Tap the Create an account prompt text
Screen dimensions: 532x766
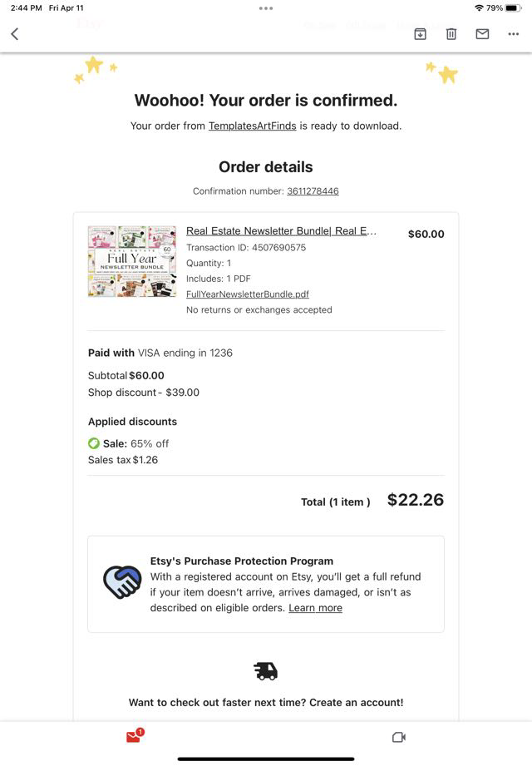[266, 703]
